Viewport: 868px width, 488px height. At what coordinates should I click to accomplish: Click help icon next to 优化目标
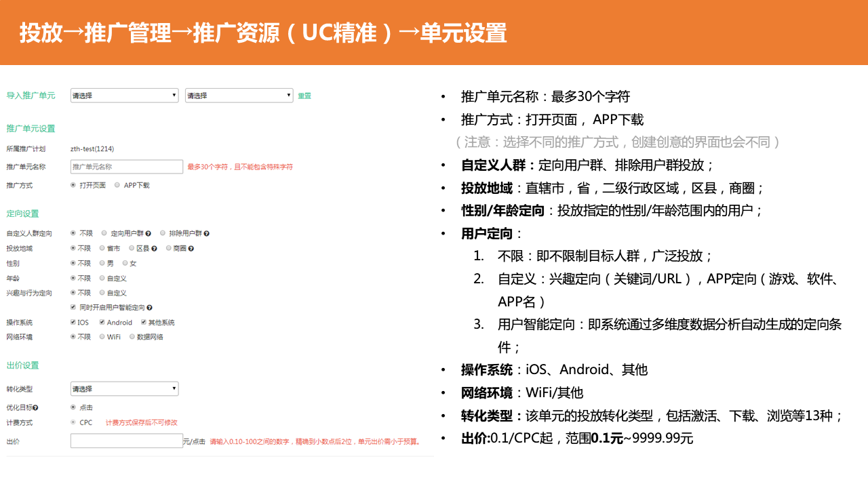(35, 408)
